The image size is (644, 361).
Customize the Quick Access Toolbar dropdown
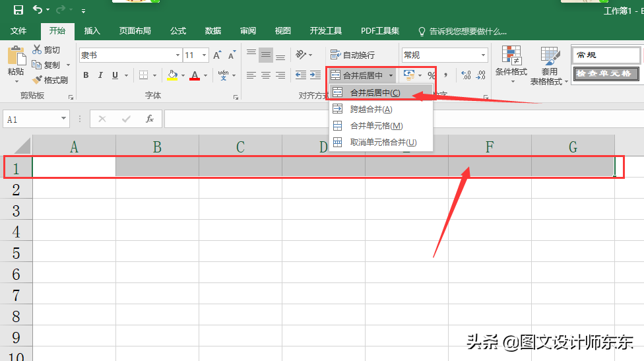point(83,11)
